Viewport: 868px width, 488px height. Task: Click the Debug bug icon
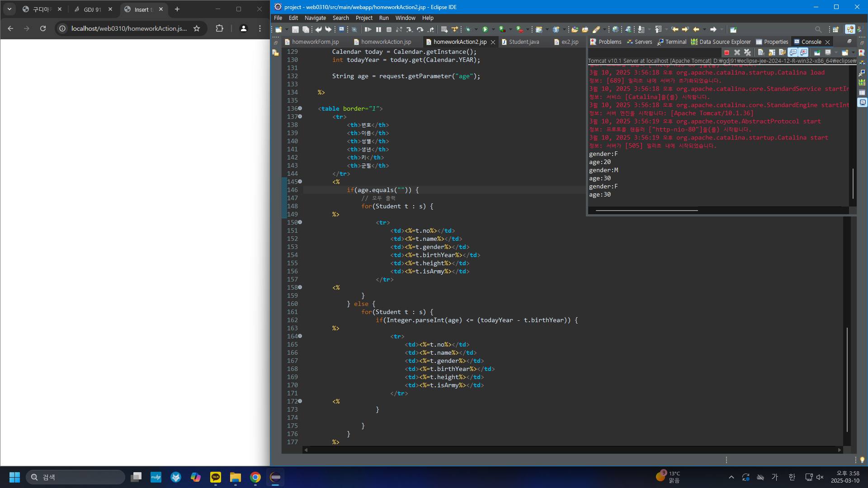tap(468, 29)
